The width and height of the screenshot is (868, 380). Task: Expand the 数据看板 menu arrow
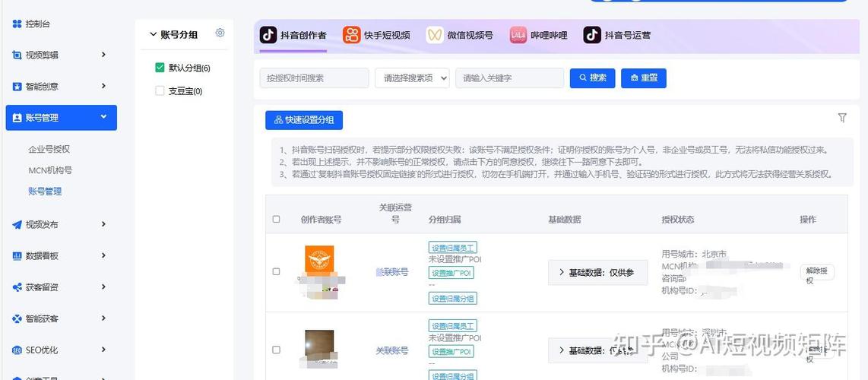[x=103, y=255]
